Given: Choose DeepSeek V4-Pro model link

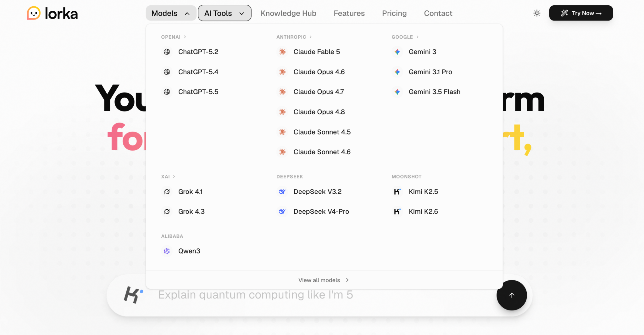Looking at the screenshot, I should (x=321, y=212).
